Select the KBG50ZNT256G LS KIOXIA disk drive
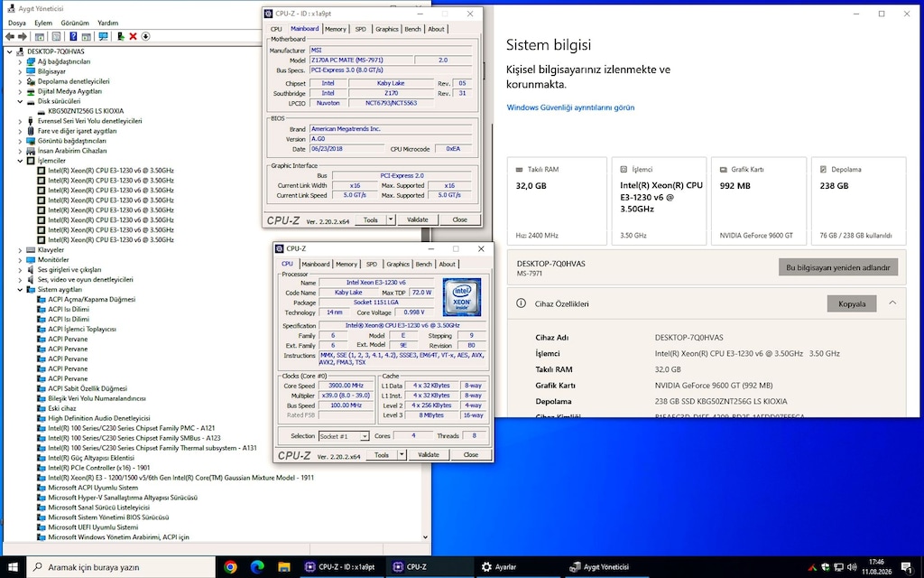924x578 pixels. pos(86,111)
